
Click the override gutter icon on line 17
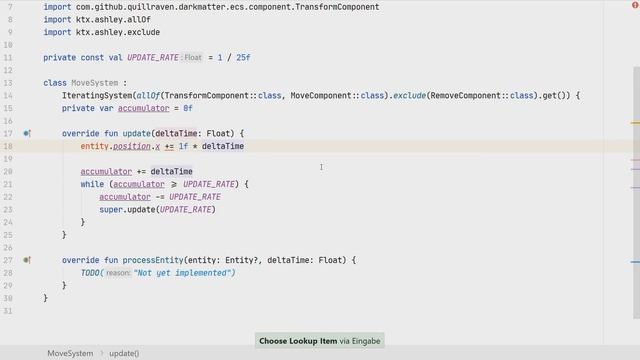tap(27, 133)
